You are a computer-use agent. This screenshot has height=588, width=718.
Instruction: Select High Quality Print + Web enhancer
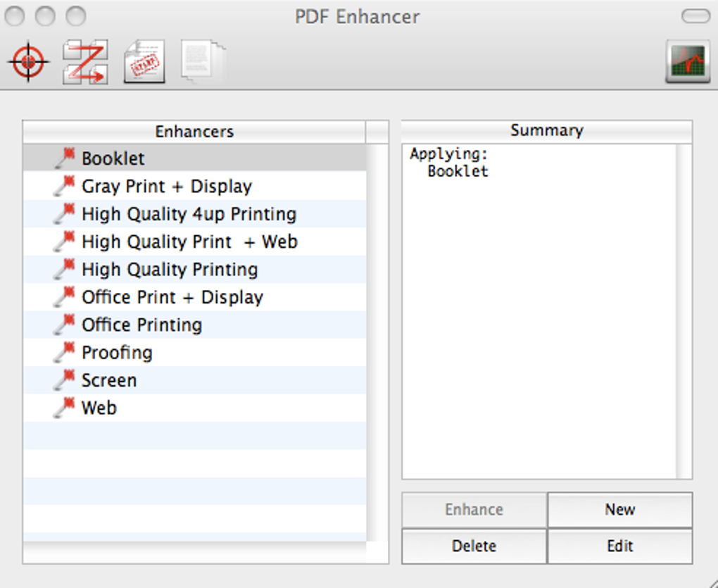point(194,242)
